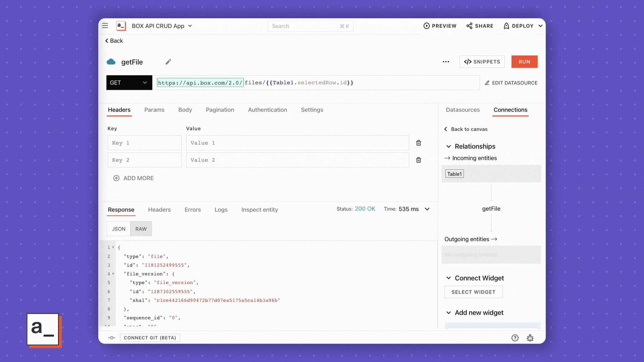The height and width of the screenshot is (362, 644).
Task: Click CONNECT GIT (BETA) button
Action: (150, 338)
